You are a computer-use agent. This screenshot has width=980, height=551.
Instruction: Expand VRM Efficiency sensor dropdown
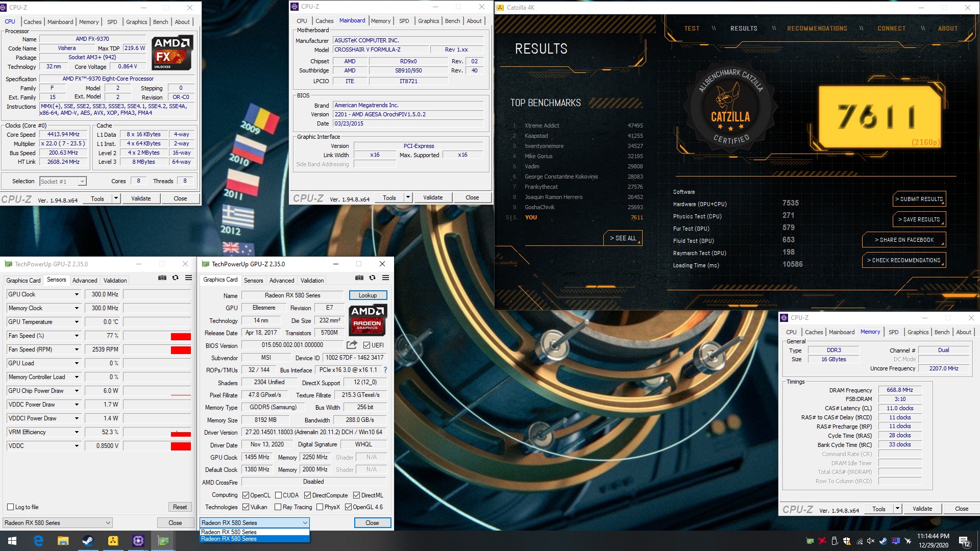[x=77, y=432]
